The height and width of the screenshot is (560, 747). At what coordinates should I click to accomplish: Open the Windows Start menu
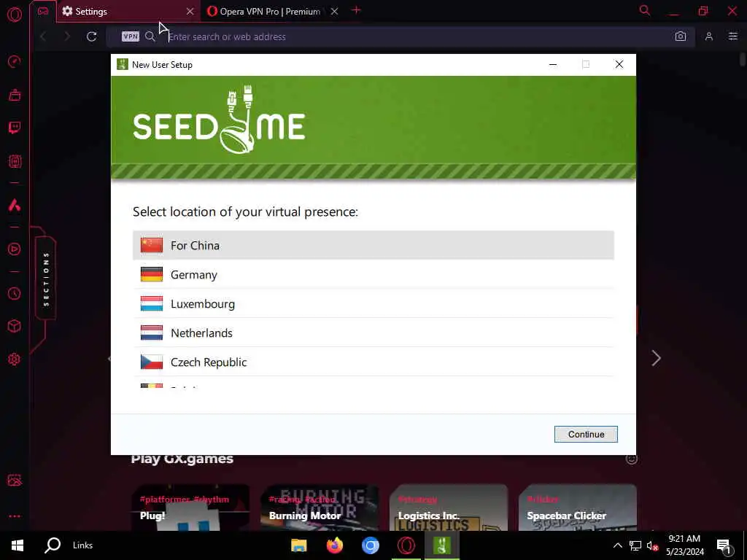pyautogui.click(x=18, y=545)
